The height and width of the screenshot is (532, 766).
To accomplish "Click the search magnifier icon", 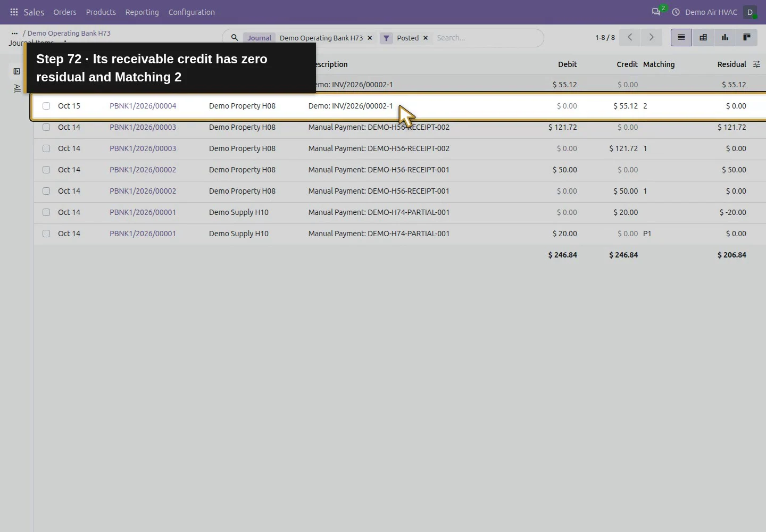I will [234, 38].
